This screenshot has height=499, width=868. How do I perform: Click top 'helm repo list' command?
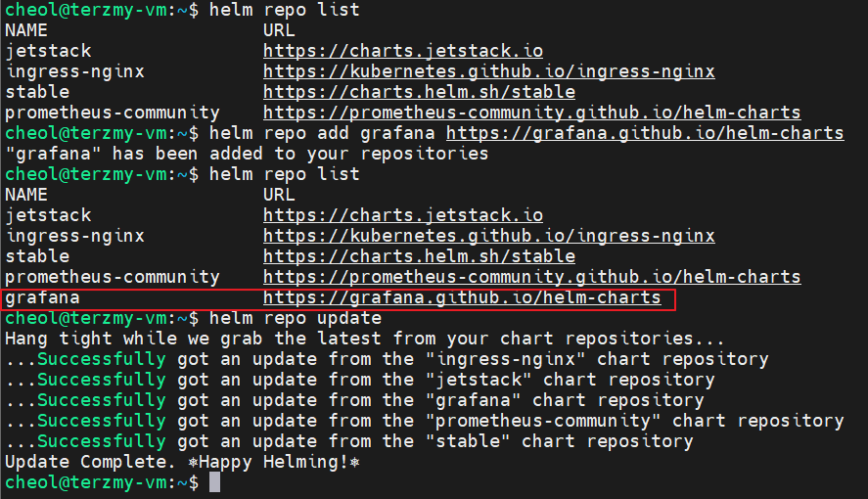click(285, 10)
